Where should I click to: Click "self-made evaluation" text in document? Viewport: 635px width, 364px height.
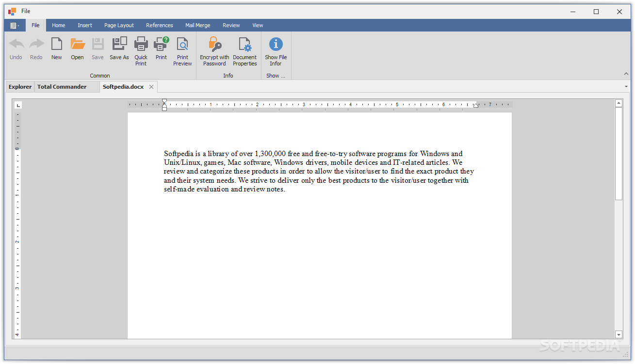click(196, 189)
